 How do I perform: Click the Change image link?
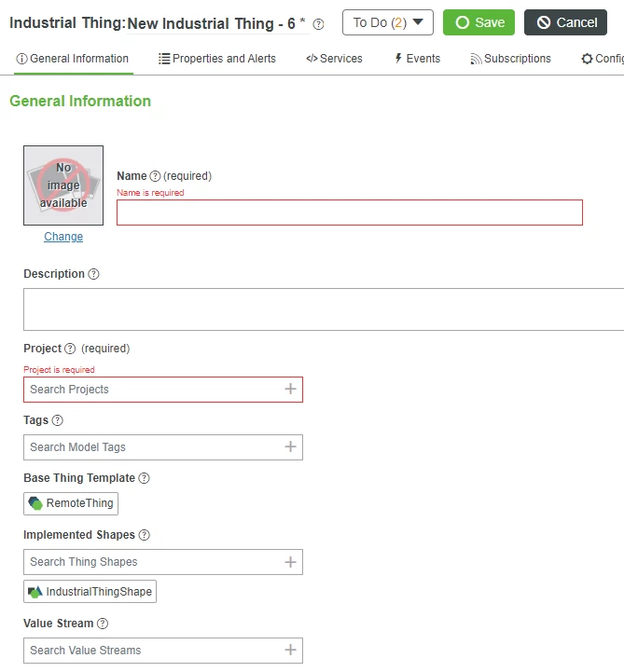(63, 237)
